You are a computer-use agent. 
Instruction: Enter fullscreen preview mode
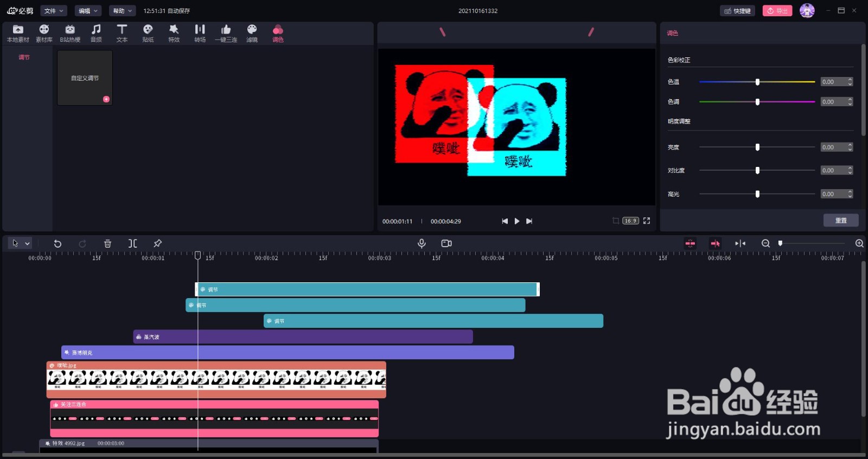point(647,221)
